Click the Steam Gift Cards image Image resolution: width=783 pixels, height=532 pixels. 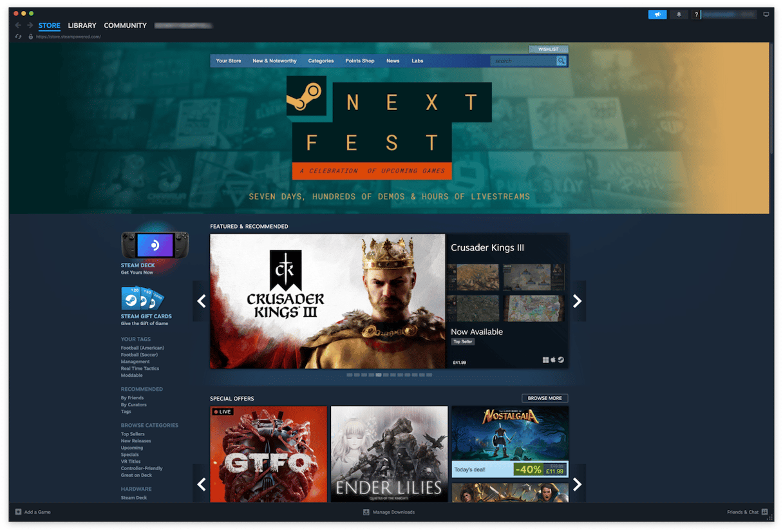point(142,298)
